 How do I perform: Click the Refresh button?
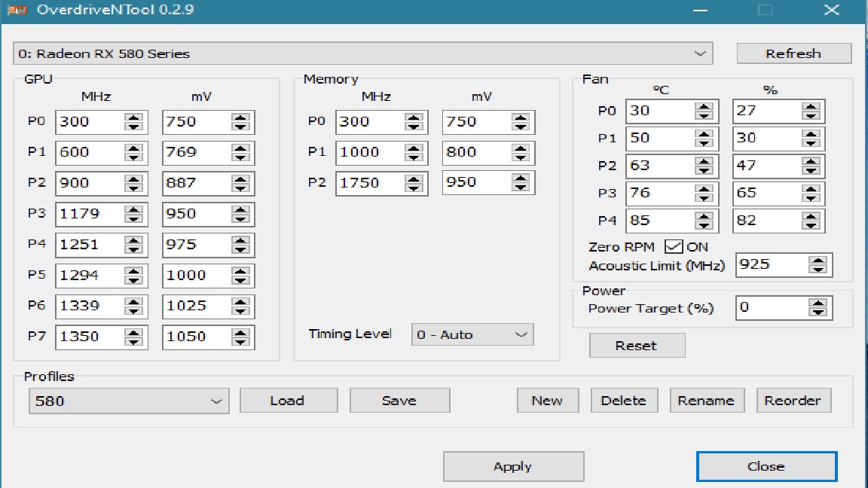pyautogui.click(x=793, y=53)
